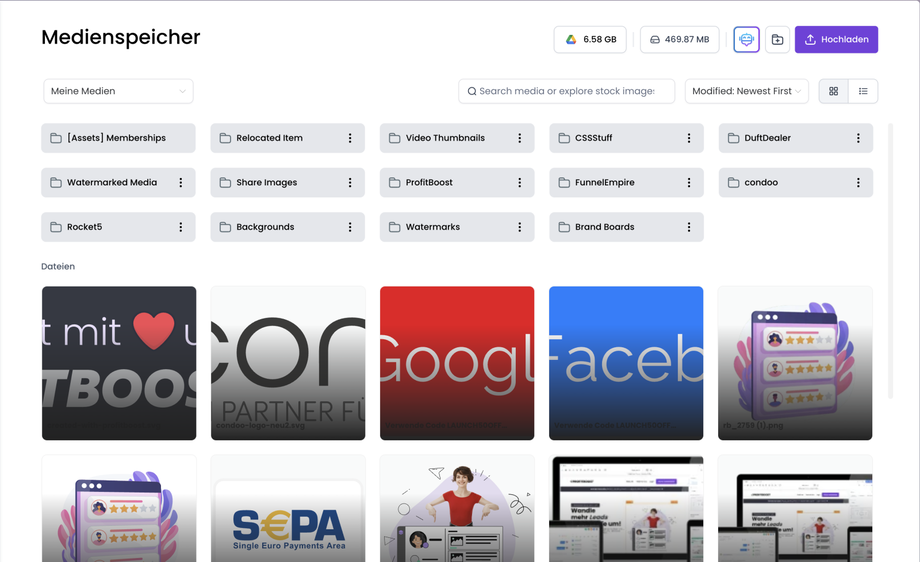Image resolution: width=920 pixels, height=562 pixels.
Task: Select the woman in red shirt thumbnail
Action: coord(457,509)
